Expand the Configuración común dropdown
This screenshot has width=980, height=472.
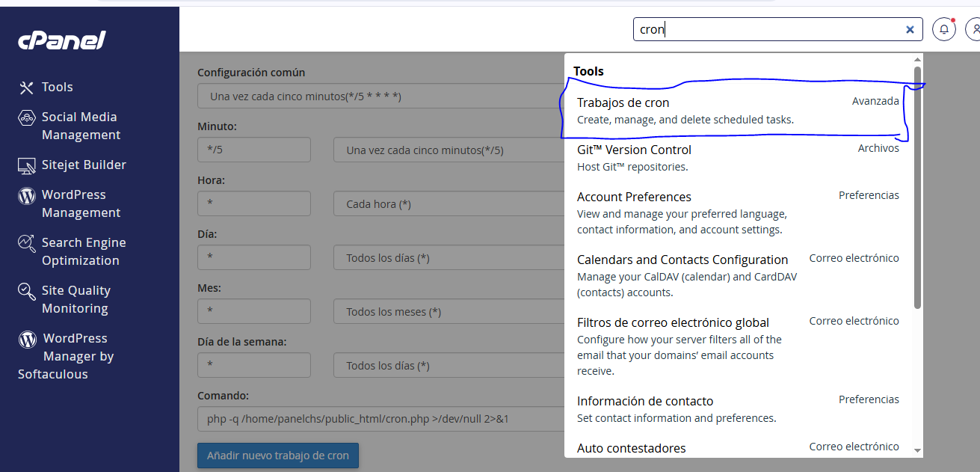(x=380, y=96)
